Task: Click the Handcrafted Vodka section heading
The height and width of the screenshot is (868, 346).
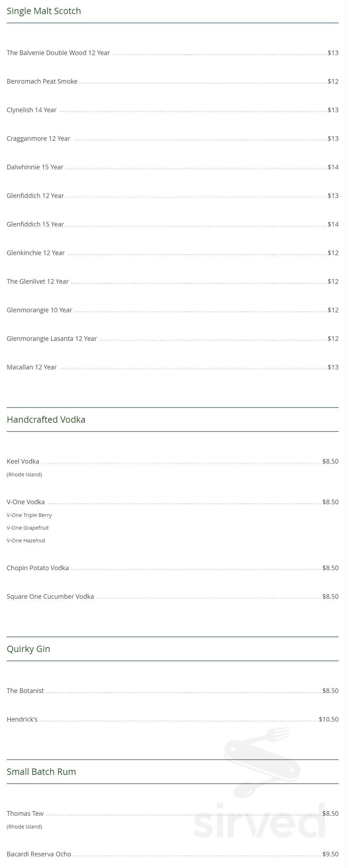Action: [46, 420]
